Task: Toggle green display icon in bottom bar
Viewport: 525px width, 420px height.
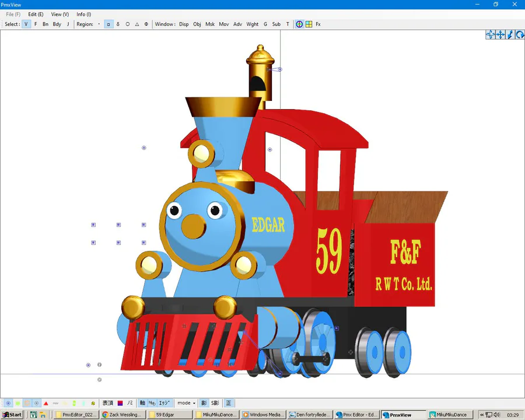Action: point(17,403)
